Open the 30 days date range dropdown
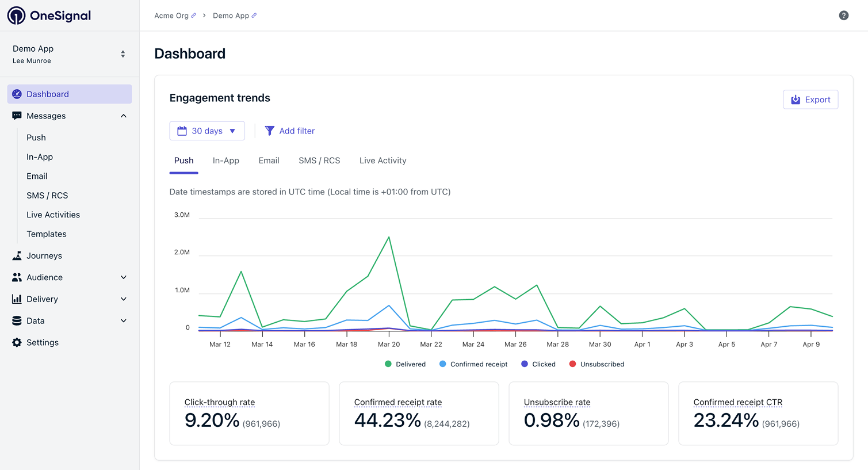Viewport: 868px width, 470px height. point(207,131)
